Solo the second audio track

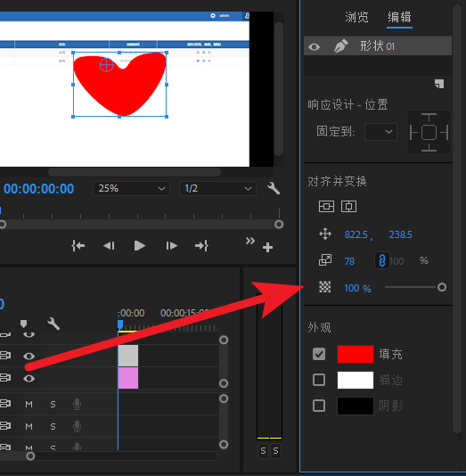click(53, 426)
